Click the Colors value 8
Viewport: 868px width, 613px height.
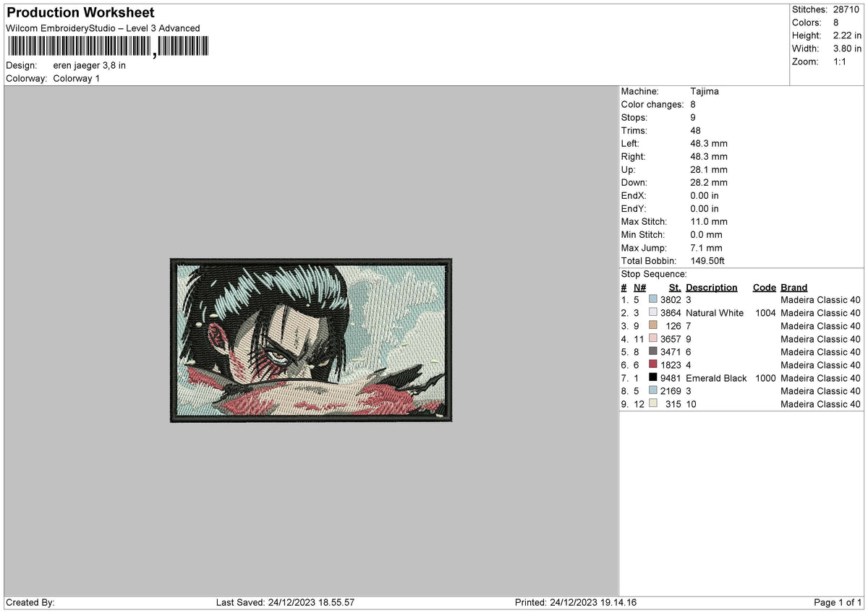point(836,22)
